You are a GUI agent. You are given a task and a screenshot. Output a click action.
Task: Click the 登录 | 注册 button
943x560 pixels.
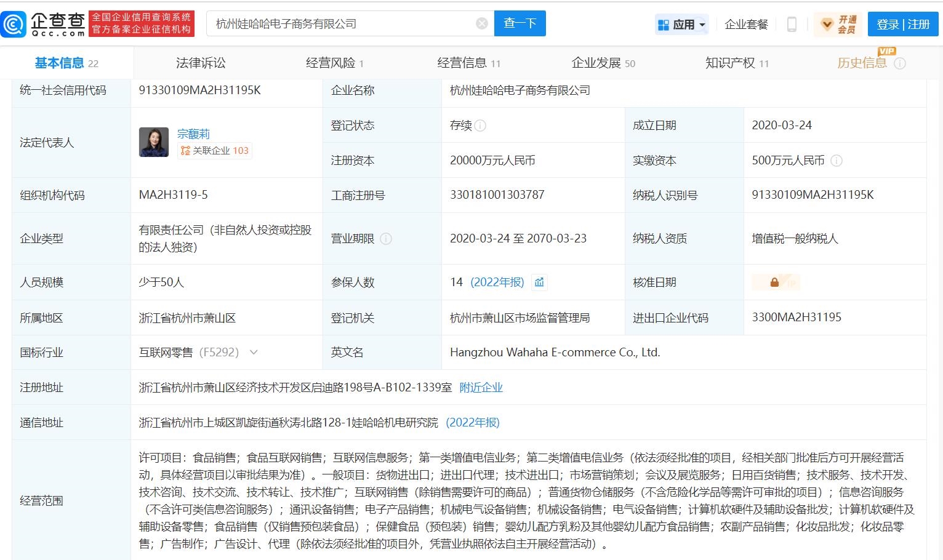(x=903, y=25)
